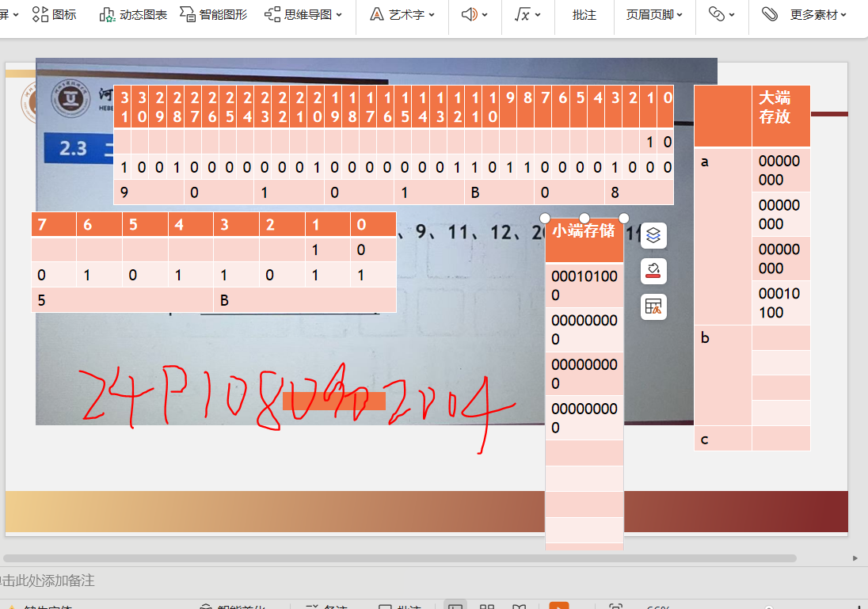This screenshot has height=609, width=868.
Task: Click the hex '8' cell in the 32-bit table
Action: pos(639,192)
